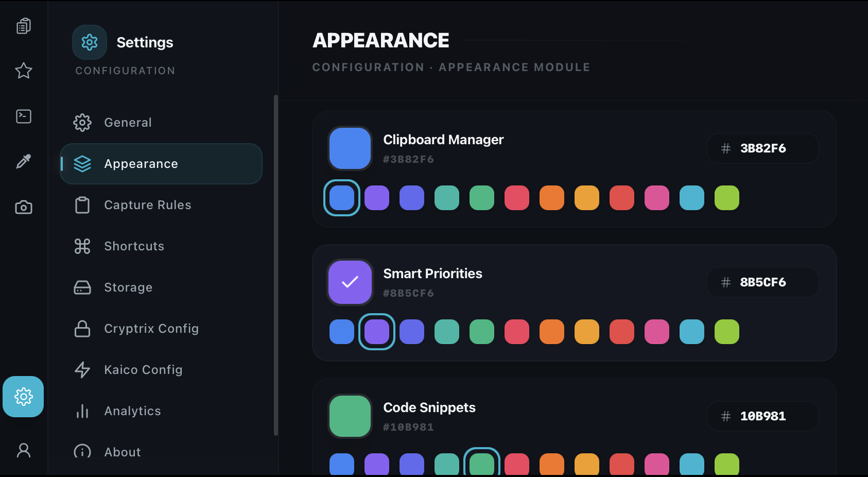Open Storage settings
This screenshot has width=868, height=477.
[161, 287]
